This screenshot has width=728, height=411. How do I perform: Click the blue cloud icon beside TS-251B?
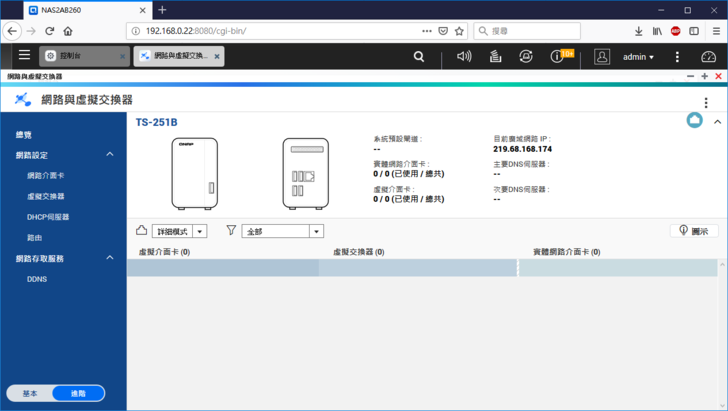pyautogui.click(x=694, y=121)
